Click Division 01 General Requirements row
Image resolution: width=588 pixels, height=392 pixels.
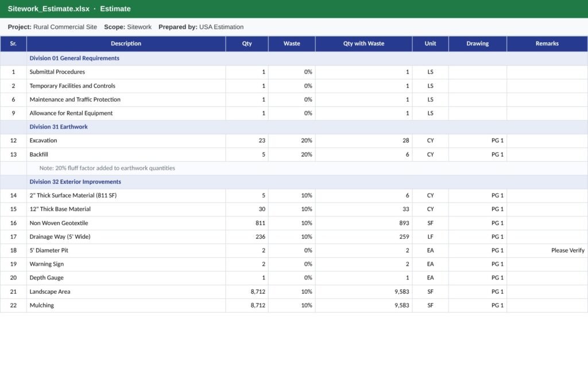[294, 59]
